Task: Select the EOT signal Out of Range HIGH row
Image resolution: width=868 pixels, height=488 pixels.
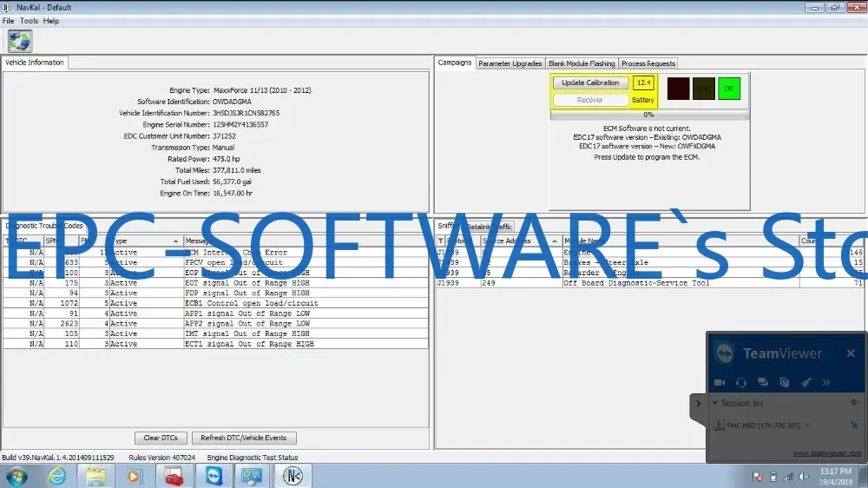Action: [215, 283]
